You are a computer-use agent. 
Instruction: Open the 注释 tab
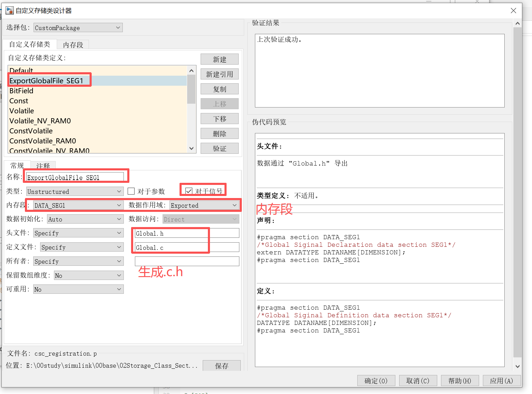(x=43, y=166)
